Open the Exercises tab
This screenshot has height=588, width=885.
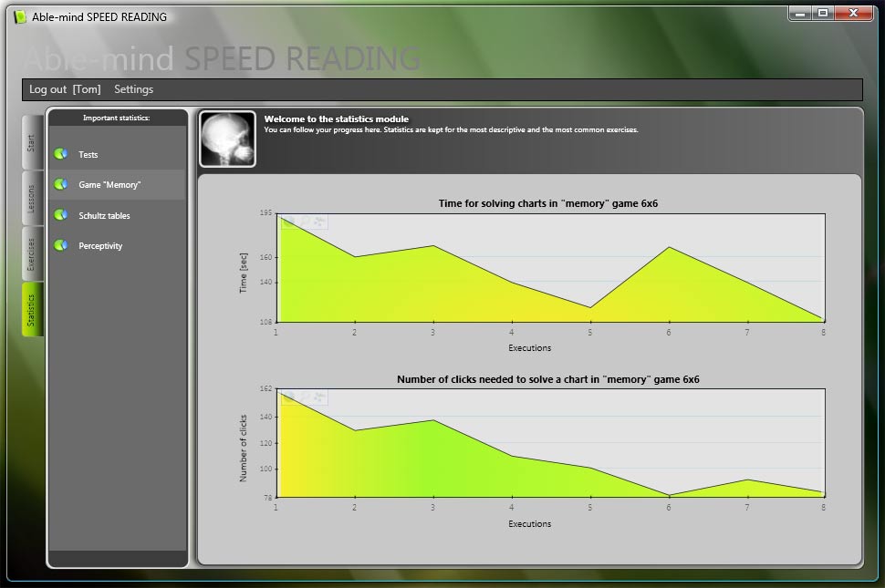[x=32, y=254]
